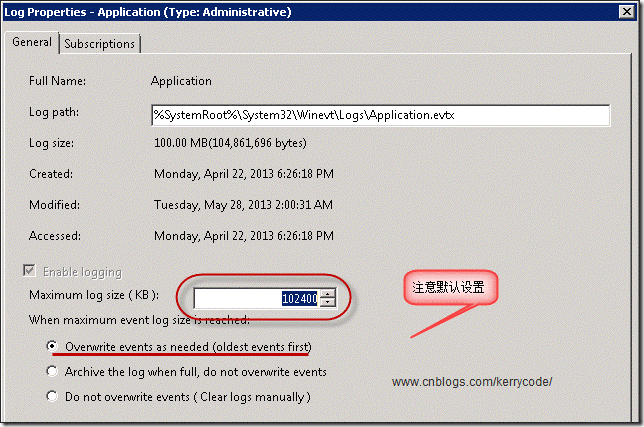Click the Accessed label
The width and height of the screenshot is (644, 427).
[x=55, y=236]
